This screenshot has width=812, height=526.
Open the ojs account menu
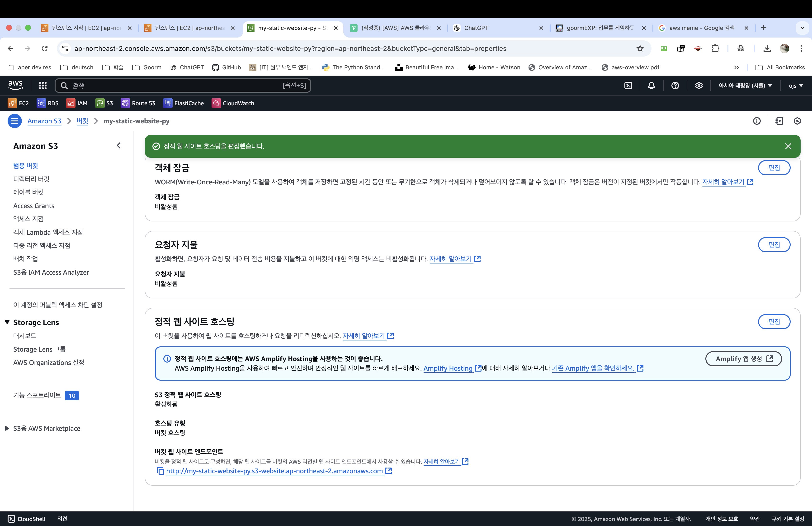click(796, 85)
